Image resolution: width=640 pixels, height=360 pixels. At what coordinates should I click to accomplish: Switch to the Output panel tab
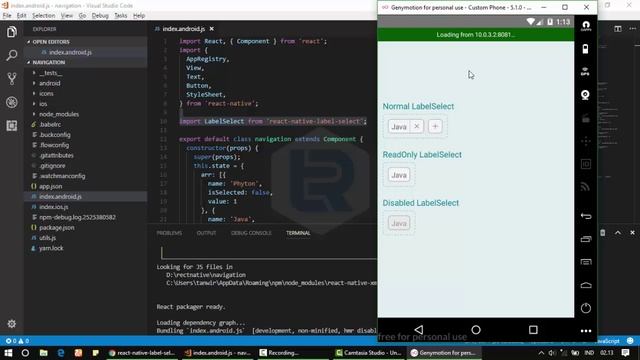coord(206,233)
